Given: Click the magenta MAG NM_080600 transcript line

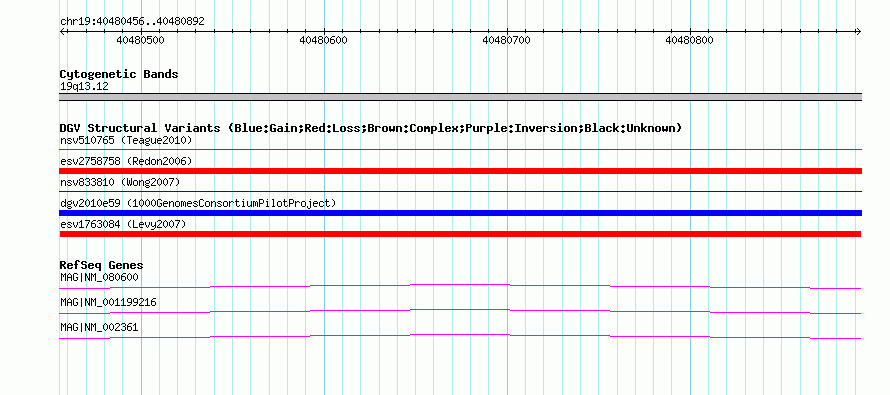Looking at the screenshot, I should point(460,287).
